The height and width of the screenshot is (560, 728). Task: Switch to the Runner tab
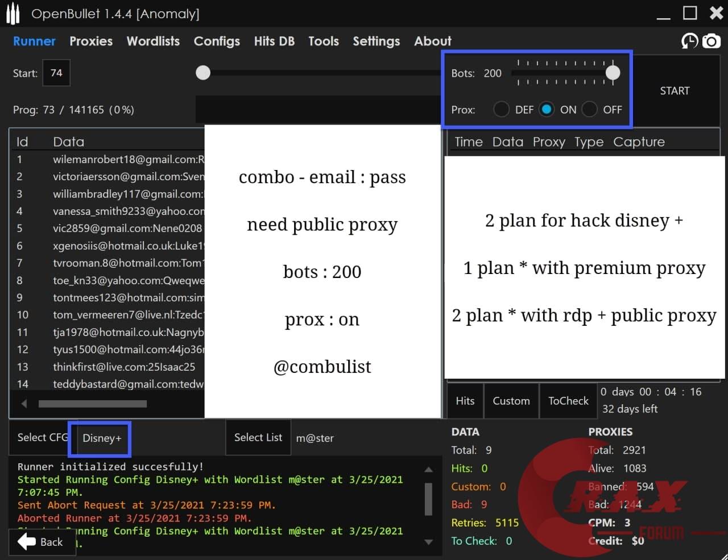tap(34, 41)
